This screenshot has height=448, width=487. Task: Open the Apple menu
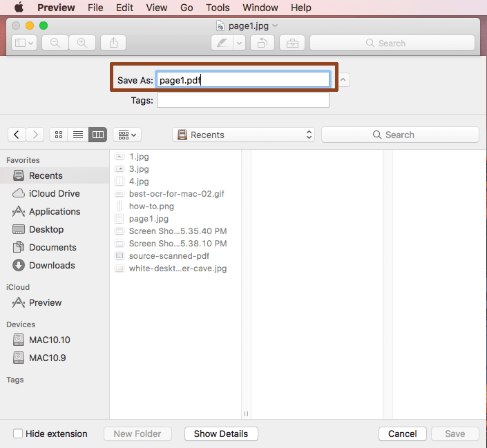[x=19, y=7]
